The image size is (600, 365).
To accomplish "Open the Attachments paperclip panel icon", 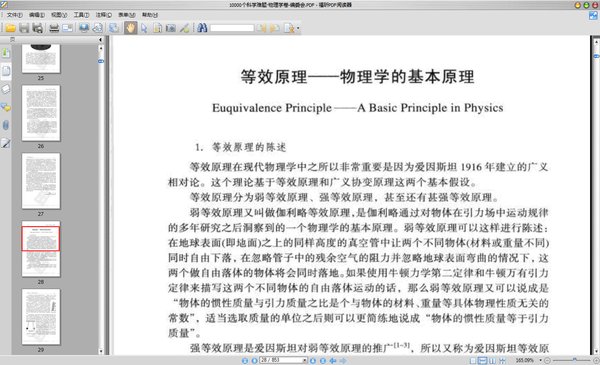I will (x=6, y=125).
